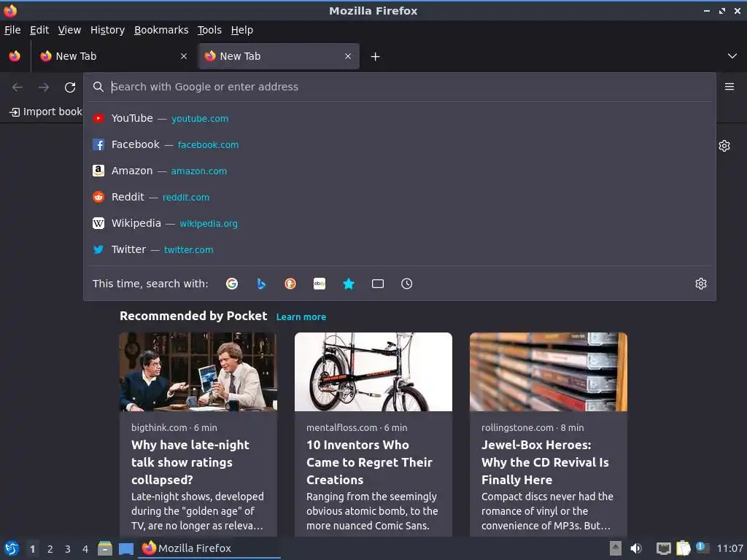Switch to workspace 4
This screenshot has height=560, width=747.
[85, 549]
